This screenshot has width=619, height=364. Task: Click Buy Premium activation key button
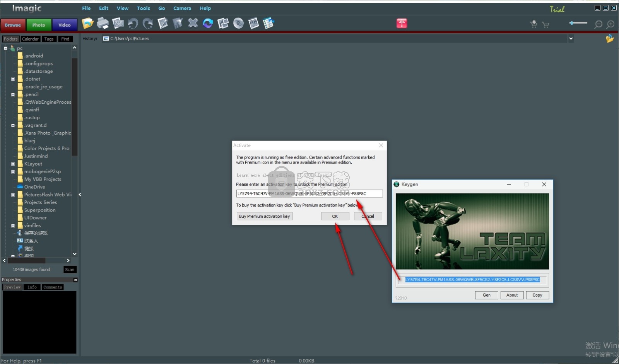(265, 216)
